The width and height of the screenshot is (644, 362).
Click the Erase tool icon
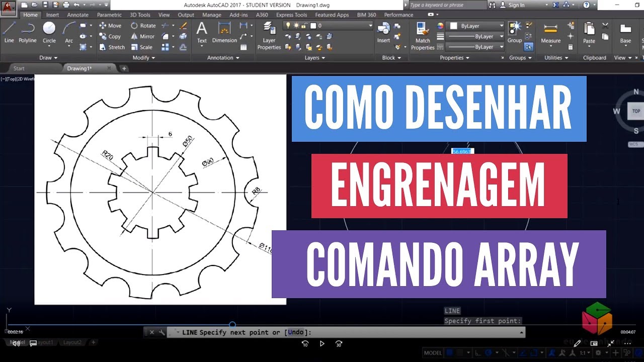[183, 26]
